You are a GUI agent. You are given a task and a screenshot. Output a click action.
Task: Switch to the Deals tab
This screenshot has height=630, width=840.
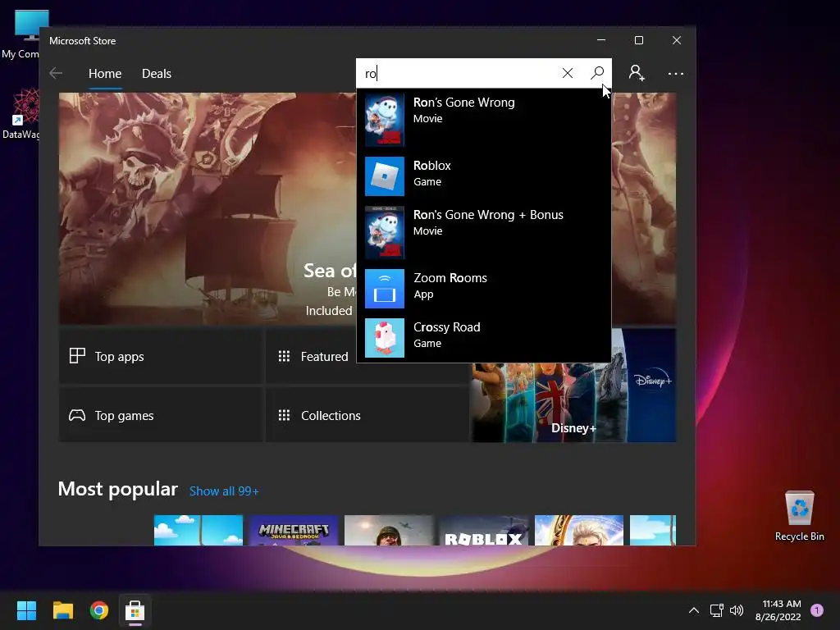coord(157,73)
